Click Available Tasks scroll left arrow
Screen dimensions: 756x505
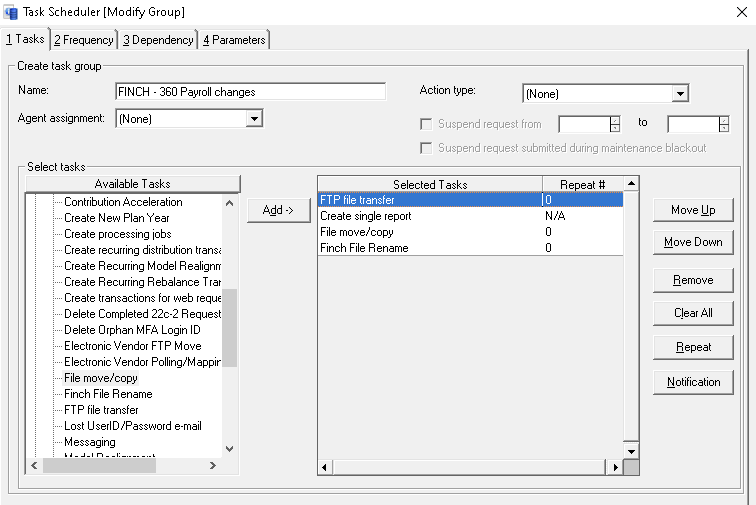34,465
